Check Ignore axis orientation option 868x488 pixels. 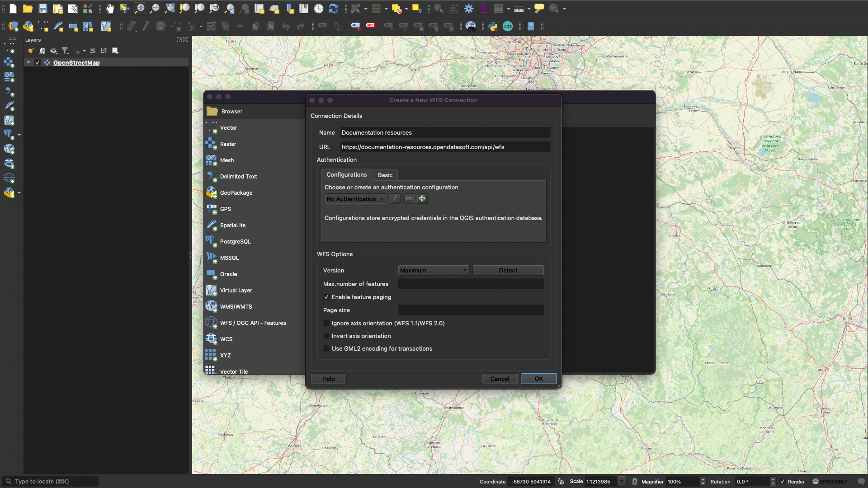(326, 324)
